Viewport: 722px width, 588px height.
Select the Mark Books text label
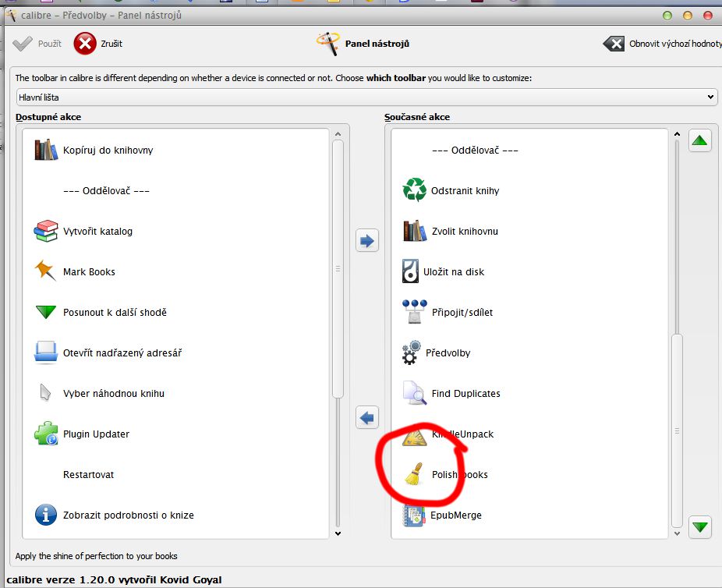coord(90,271)
